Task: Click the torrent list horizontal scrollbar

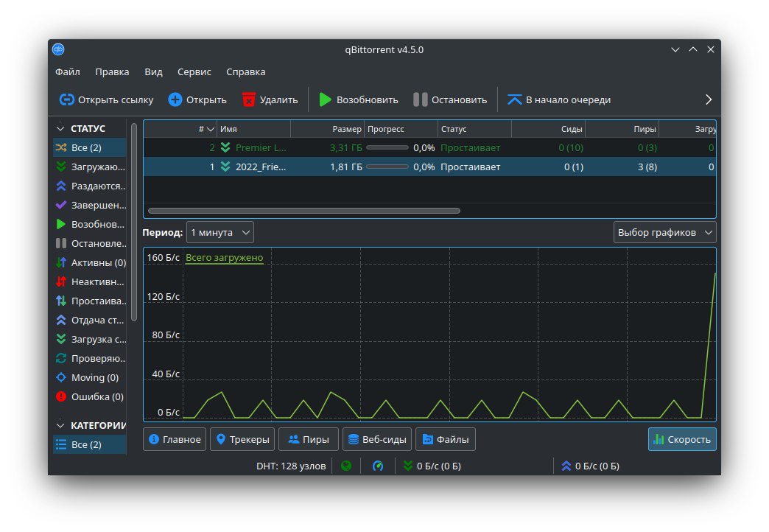Action: tap(303, 211)
